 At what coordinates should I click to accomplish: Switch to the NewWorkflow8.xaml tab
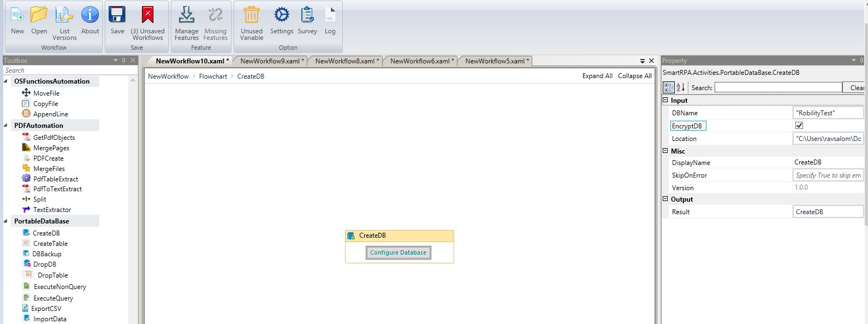pyautogui.click(x=347, y=61)
